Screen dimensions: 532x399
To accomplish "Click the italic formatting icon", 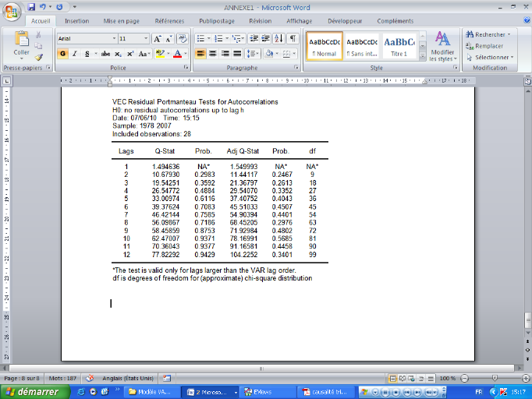I will (x=74, y=54).
